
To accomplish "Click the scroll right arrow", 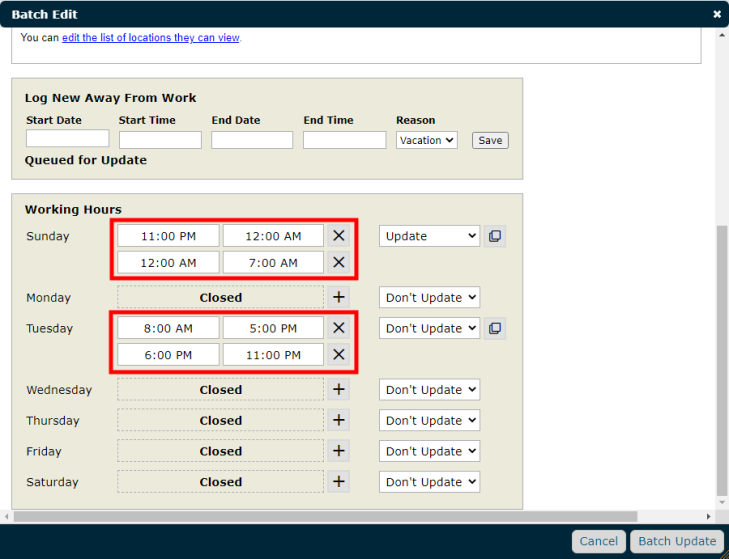I will click(x=708, y=516).
